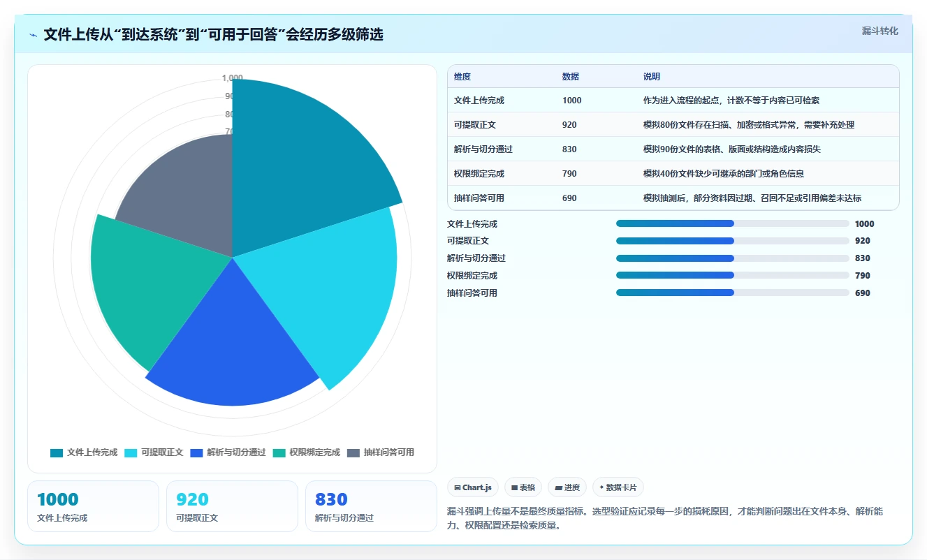
Task: Click the 维度 table column header
Action: (462, 77)
